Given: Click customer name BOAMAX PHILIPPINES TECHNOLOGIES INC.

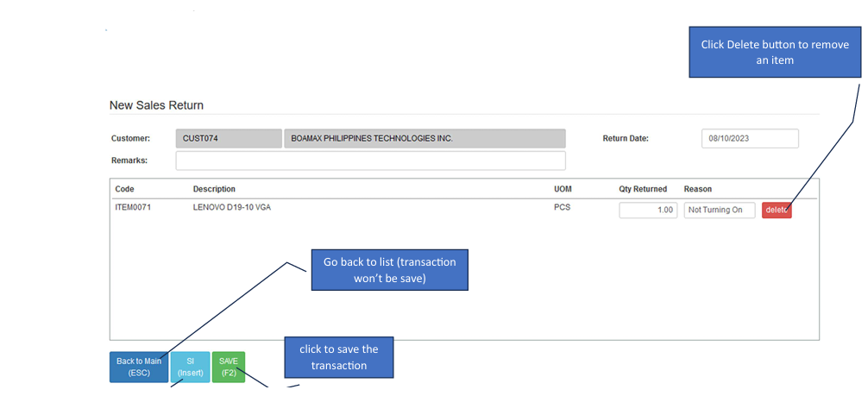Looking at the screenshot, I should tap(425, 138).
